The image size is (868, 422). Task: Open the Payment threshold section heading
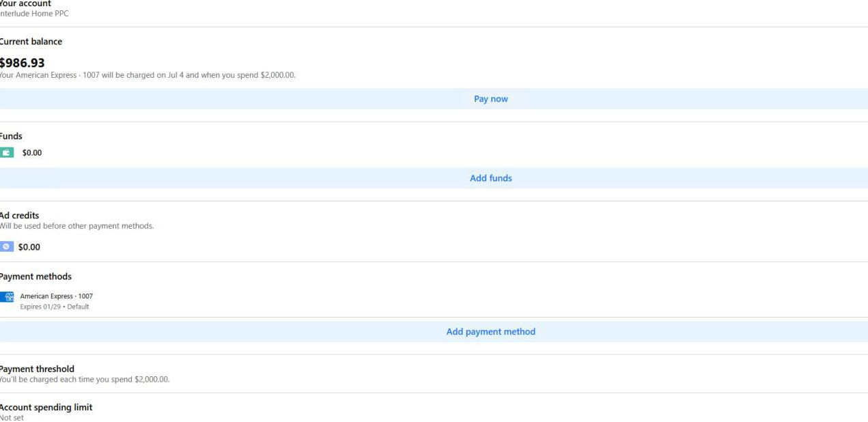click(x=37, y=369)
